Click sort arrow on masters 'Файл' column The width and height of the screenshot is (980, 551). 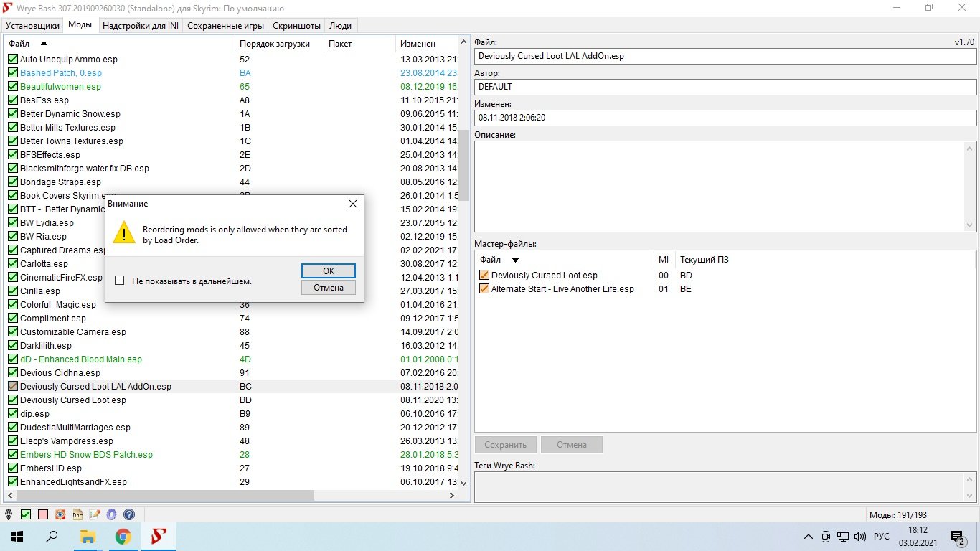pos(514,260)
